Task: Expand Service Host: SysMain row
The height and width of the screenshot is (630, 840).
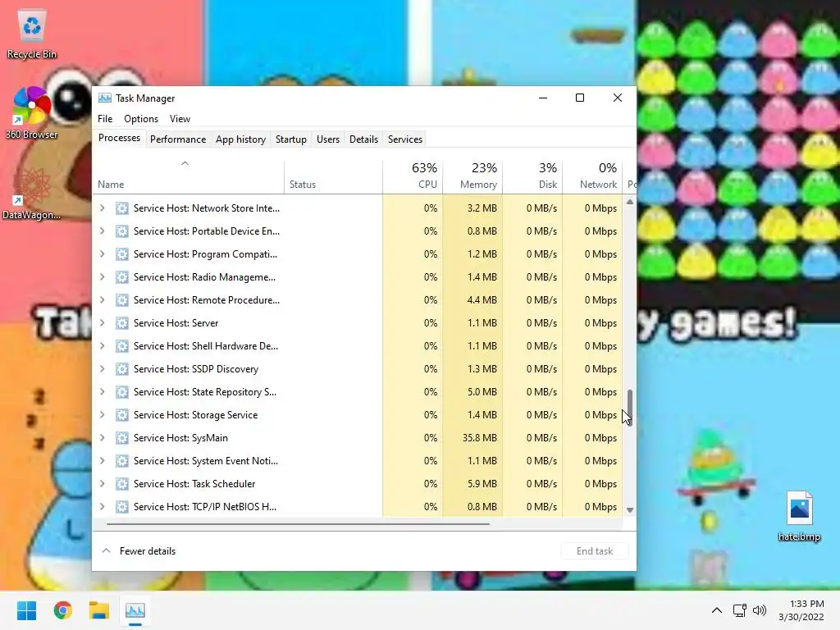Action: click(103, 438)
